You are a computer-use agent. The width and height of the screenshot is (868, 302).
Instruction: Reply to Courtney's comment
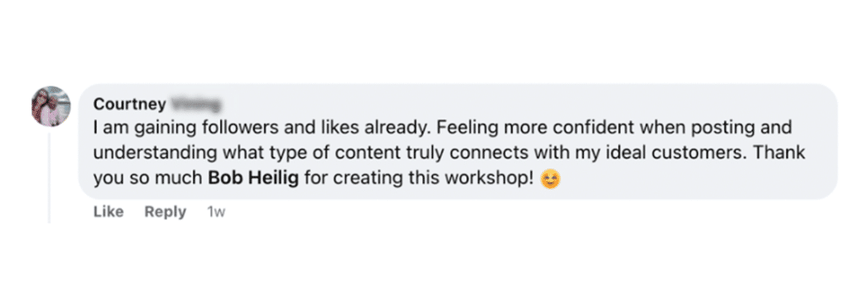(x=165, y=212)
